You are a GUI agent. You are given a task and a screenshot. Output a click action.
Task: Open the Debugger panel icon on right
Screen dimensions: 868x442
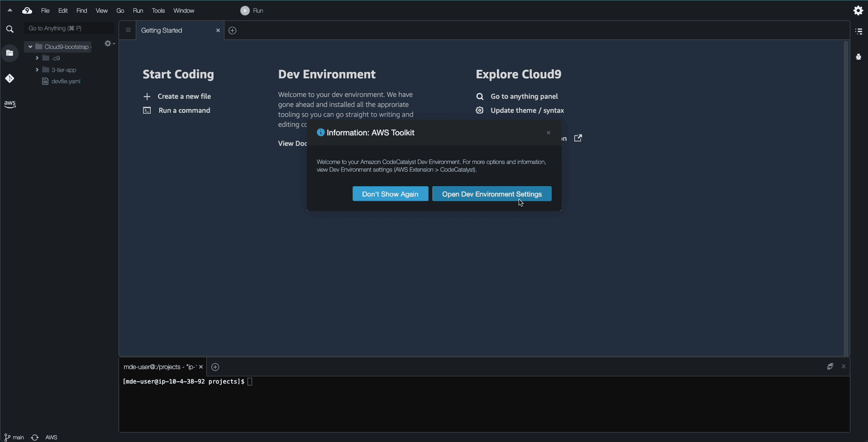point(858,57)
